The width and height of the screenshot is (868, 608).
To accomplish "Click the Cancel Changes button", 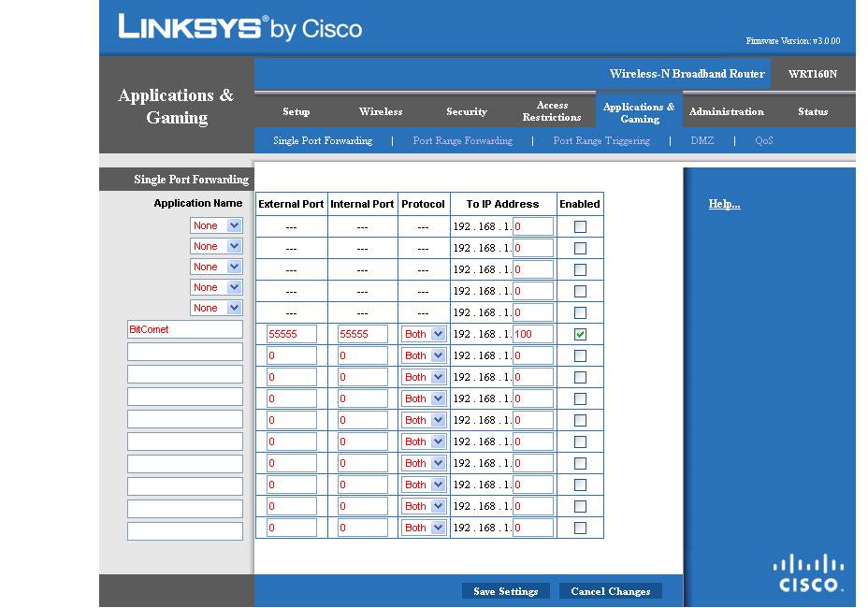I will [x=611, y=591].
